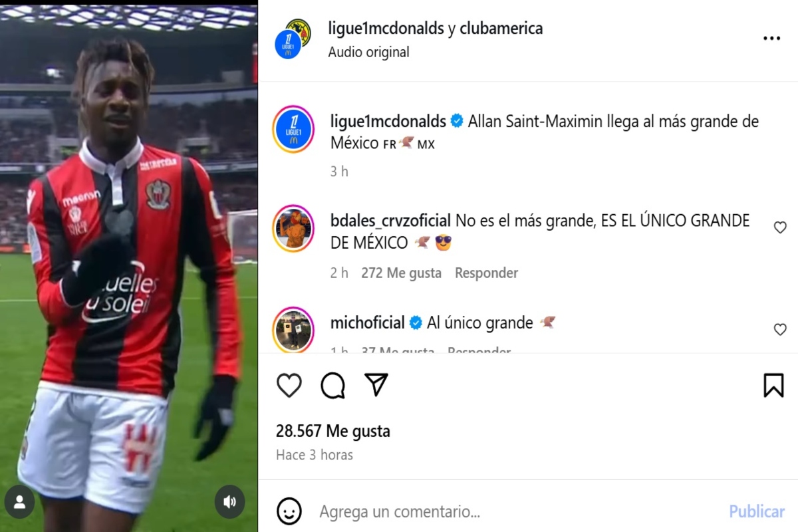
Task: Click the Publicar button
Action: pyautogui.click(x=757, y=511)
